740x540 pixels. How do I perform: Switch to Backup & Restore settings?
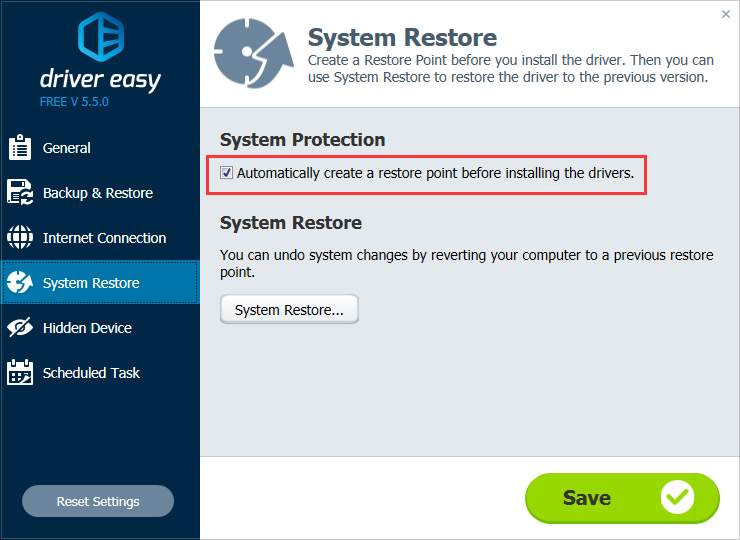tap(100, 193)
